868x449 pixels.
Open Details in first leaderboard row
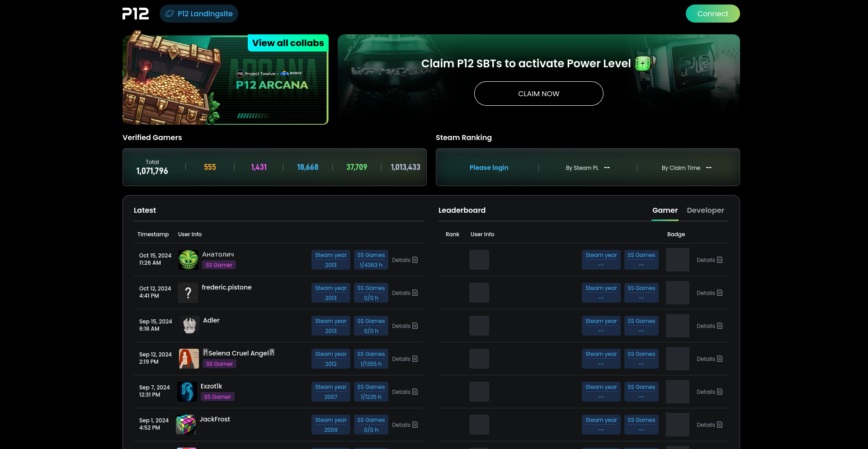click(709, 260)
